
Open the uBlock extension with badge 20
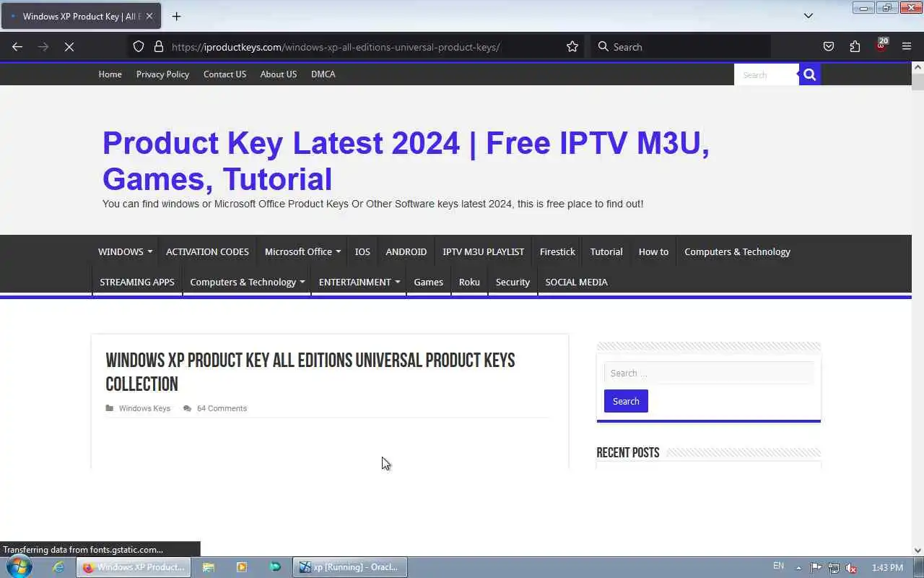point(881,45)
